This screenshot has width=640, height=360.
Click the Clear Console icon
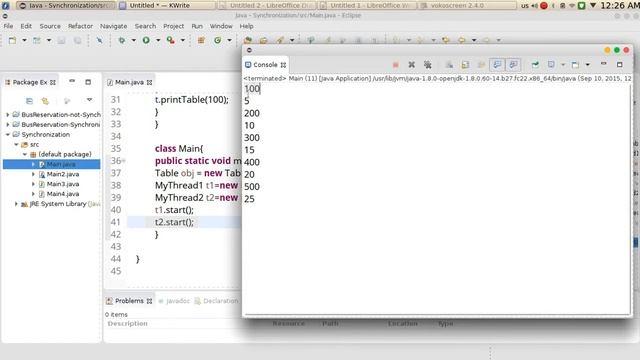tap(449, 65)
